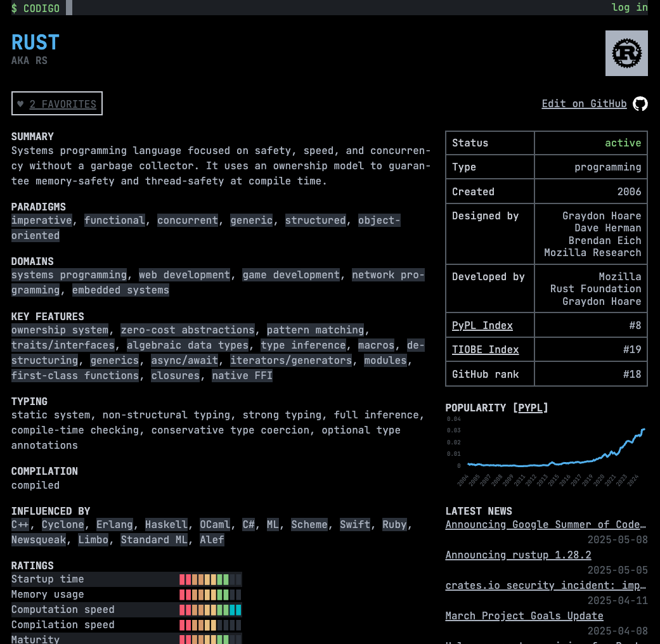Open crates.io security incident news
This screenshot has width=660, height=644.
point(545,585)
